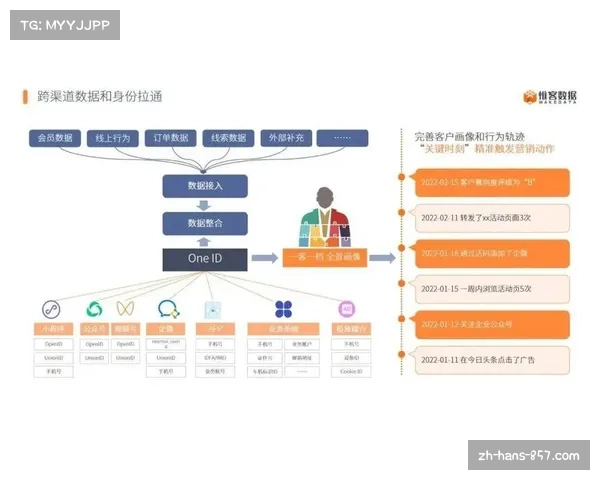Click the orange subtitle “关键时刻”精准触发营销动作
Screen dimensions: 600x480
point(487,149)
